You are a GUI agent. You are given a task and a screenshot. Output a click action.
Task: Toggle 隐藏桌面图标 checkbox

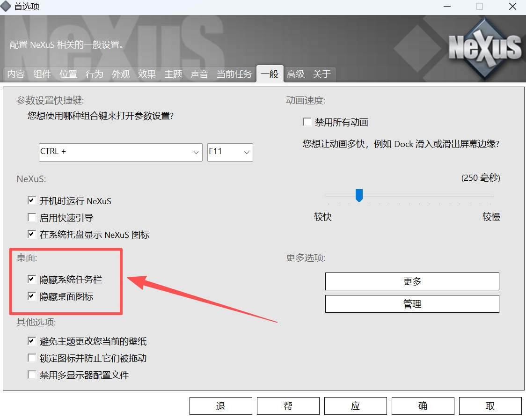coord(32,296)
